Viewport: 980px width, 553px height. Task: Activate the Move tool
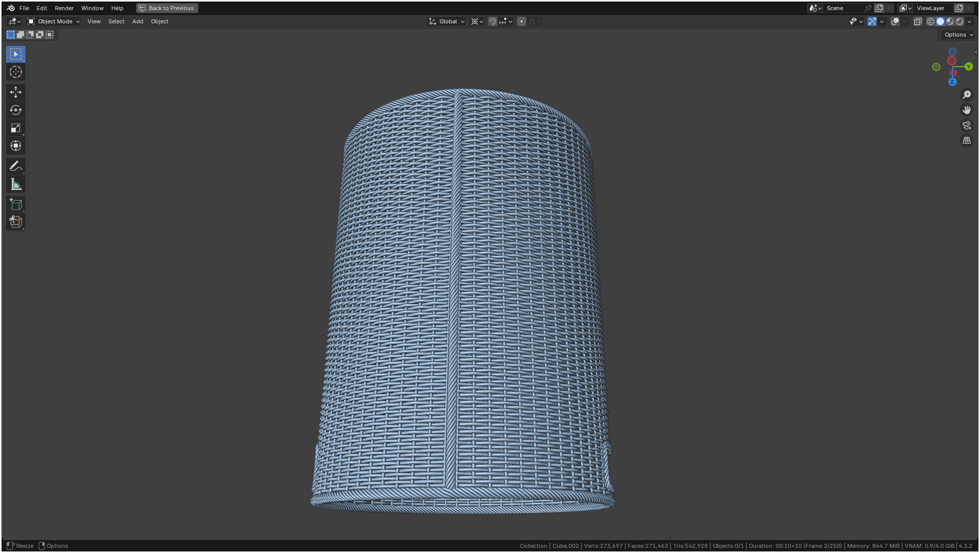16,92
